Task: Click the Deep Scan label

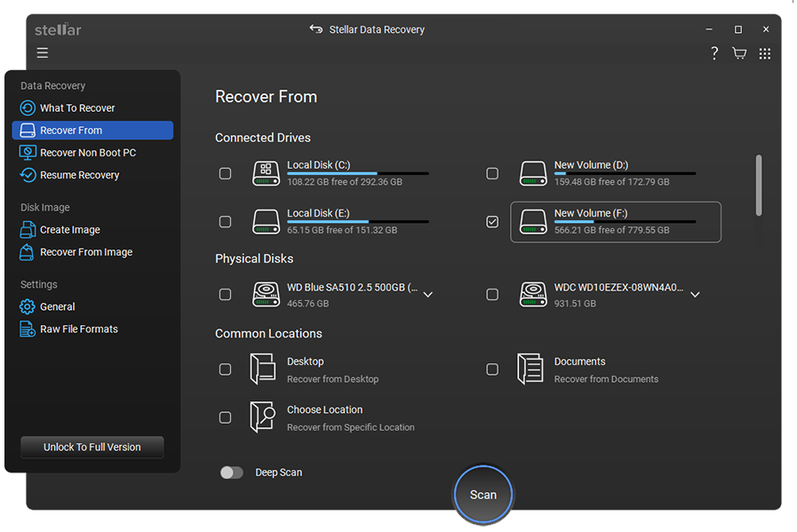Action: [278, 472]
